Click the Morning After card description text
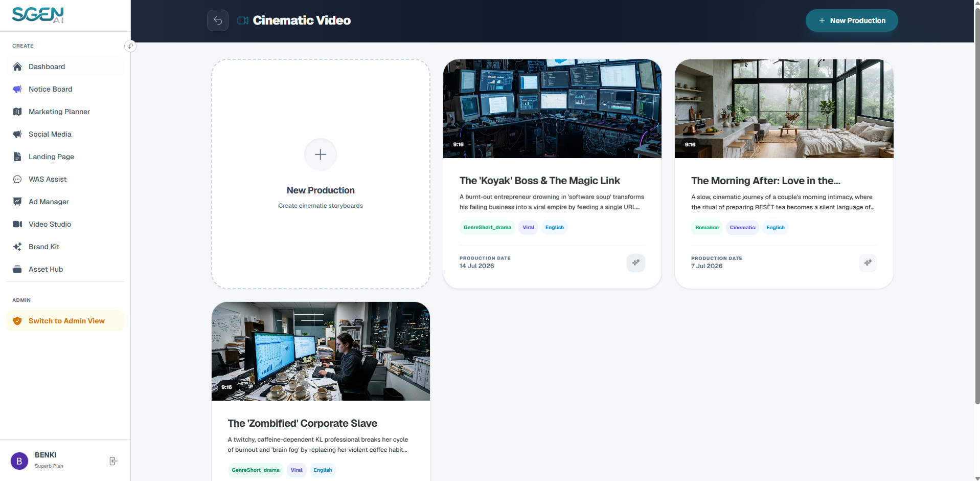 [783, 202]
